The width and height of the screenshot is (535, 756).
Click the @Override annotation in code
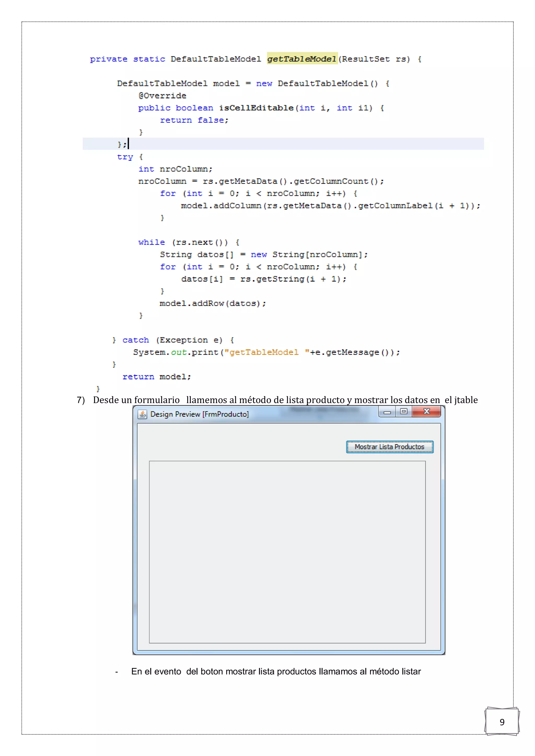pyautogui.click(x=162, y=96)
